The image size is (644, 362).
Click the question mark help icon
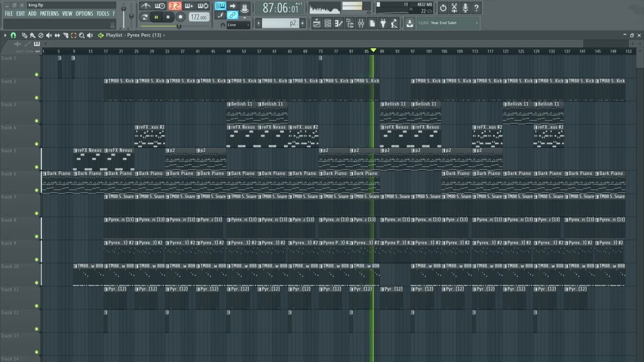[x=476, y=8]
